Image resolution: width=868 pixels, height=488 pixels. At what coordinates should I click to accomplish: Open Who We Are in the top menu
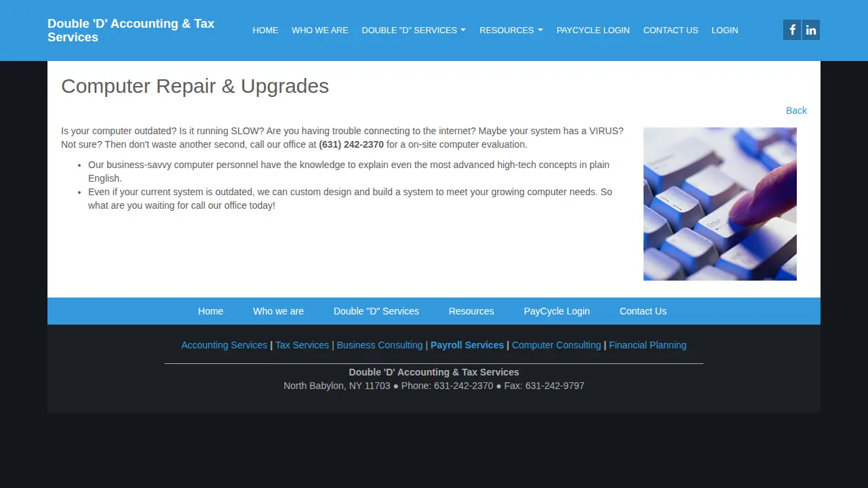pyautogui.click(x=320, y=30)
